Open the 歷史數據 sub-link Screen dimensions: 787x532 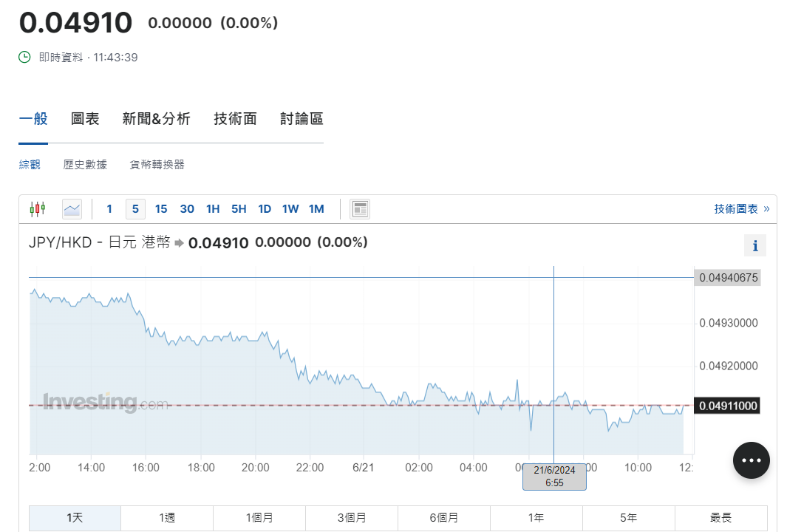pos(85,165)
